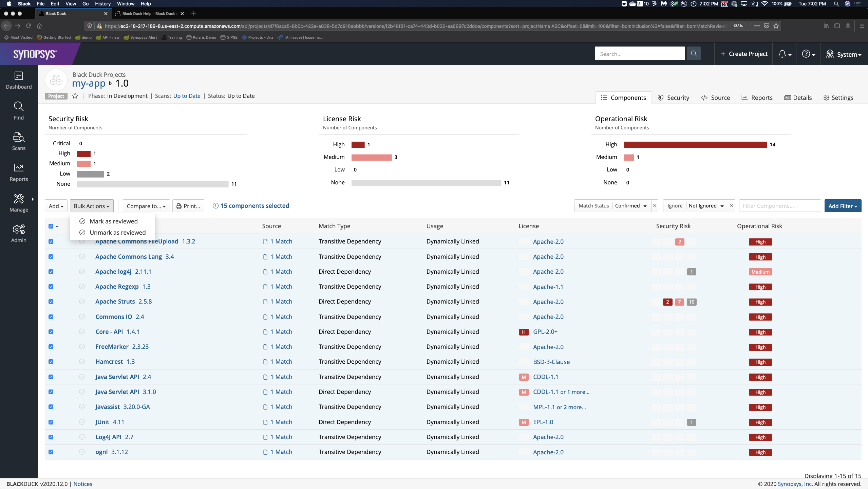The height and width of the screenshot is (489, 868).
Task: Click the notifications bell icon
Action: coord(782,54)
